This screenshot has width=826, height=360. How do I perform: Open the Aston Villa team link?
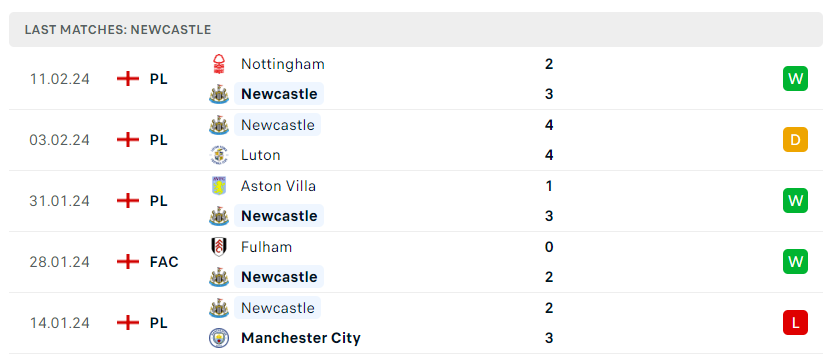click(278, 186)
